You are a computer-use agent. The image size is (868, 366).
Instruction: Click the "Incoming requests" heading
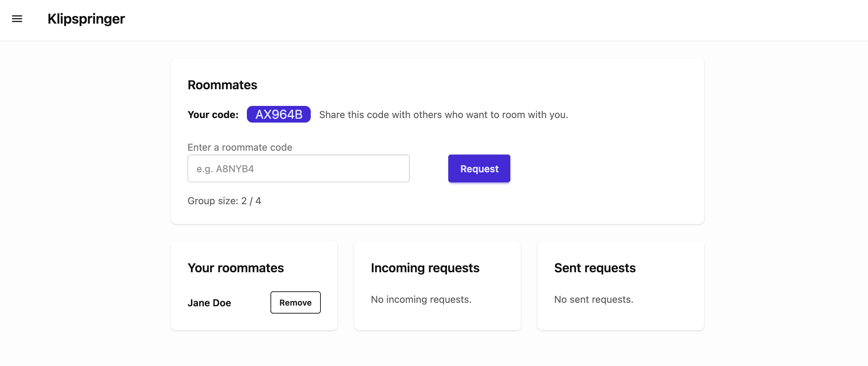[425, 268]
